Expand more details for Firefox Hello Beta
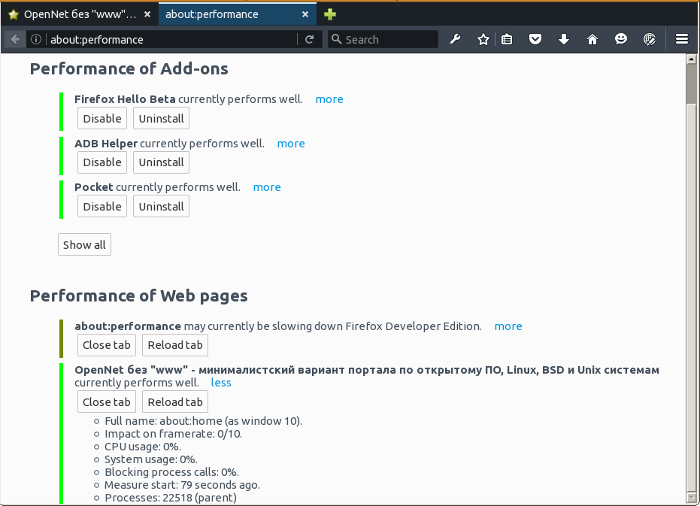The width and height of the screenshot is (700, 506). tap(329, 99)
